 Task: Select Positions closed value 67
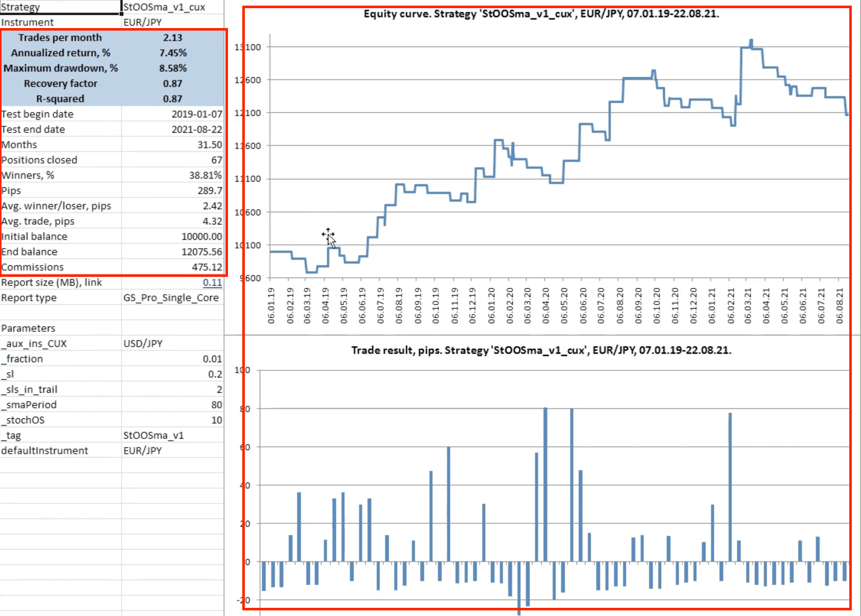click(x=217, y=160)
